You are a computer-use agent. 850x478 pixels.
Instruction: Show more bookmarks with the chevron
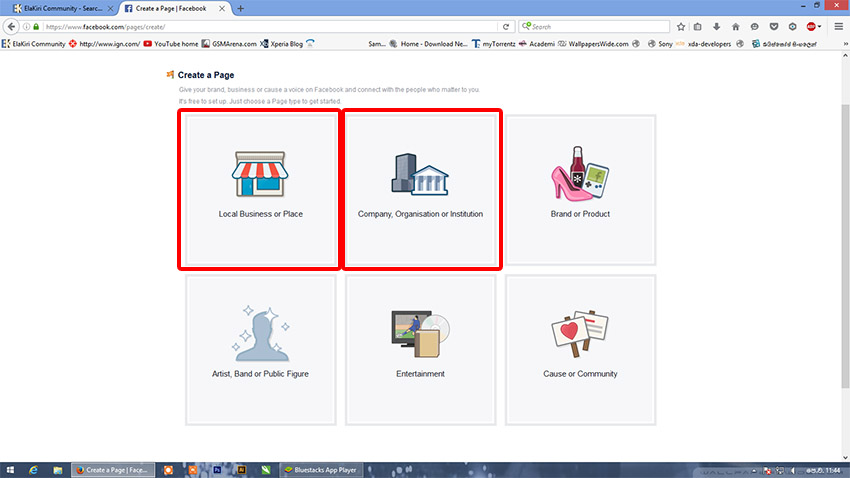(845, 44)
